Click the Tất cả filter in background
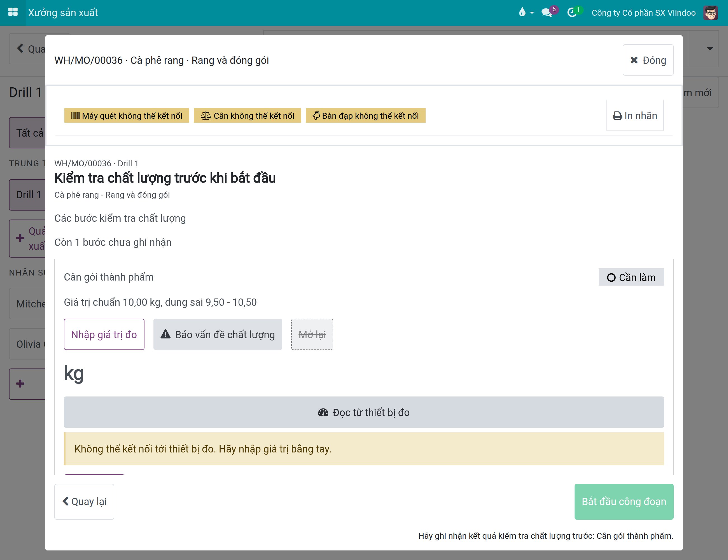728x560 pixels. point(27,133)
